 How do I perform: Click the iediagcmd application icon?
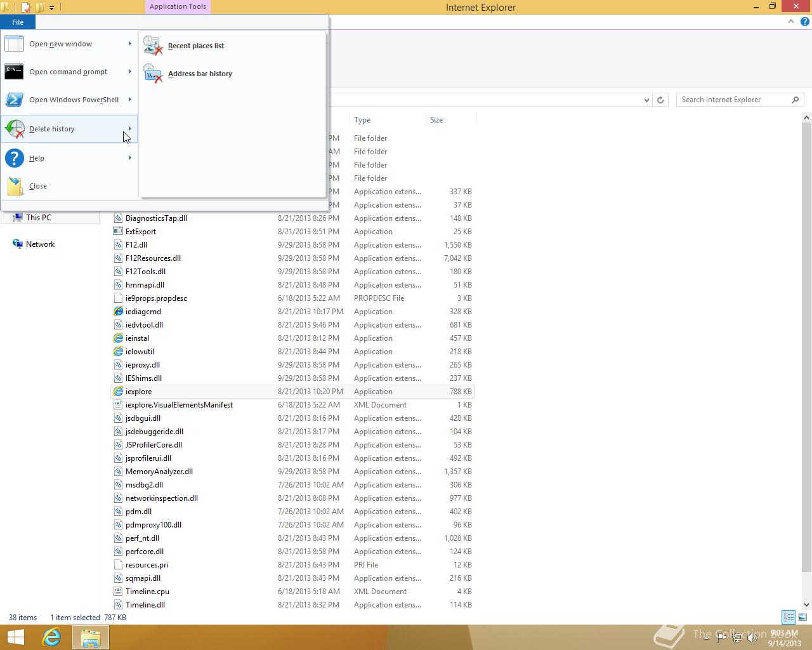tap(118, 312)
